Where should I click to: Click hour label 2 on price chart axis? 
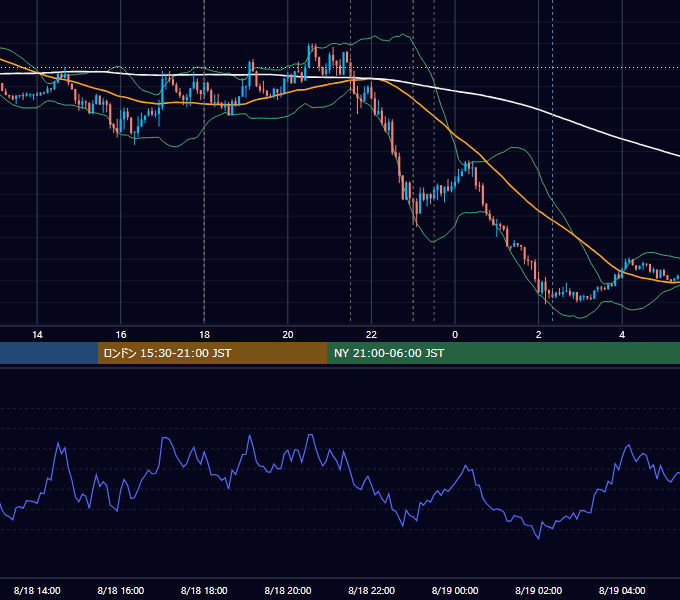point(539,335)
